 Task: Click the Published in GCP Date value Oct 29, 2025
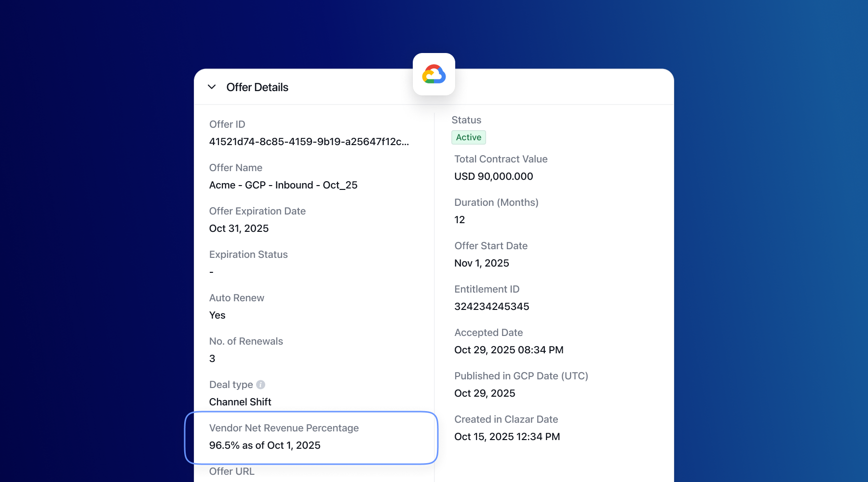pos(485,393)
